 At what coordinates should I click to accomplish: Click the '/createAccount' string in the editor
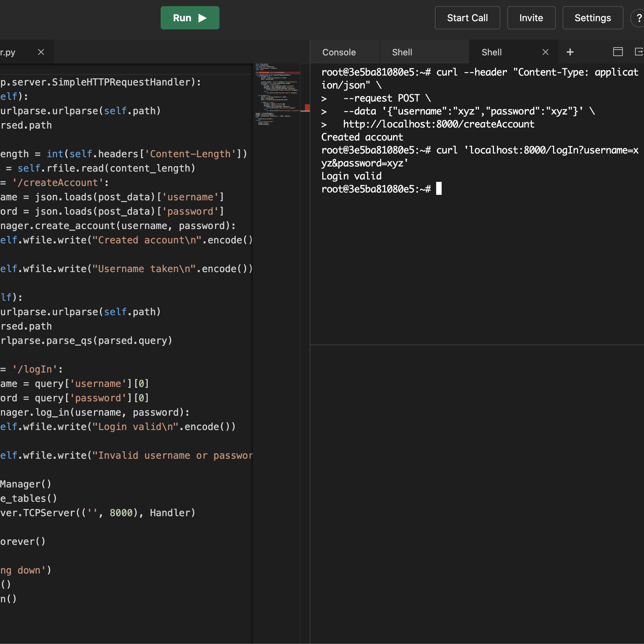pos(58,183)
